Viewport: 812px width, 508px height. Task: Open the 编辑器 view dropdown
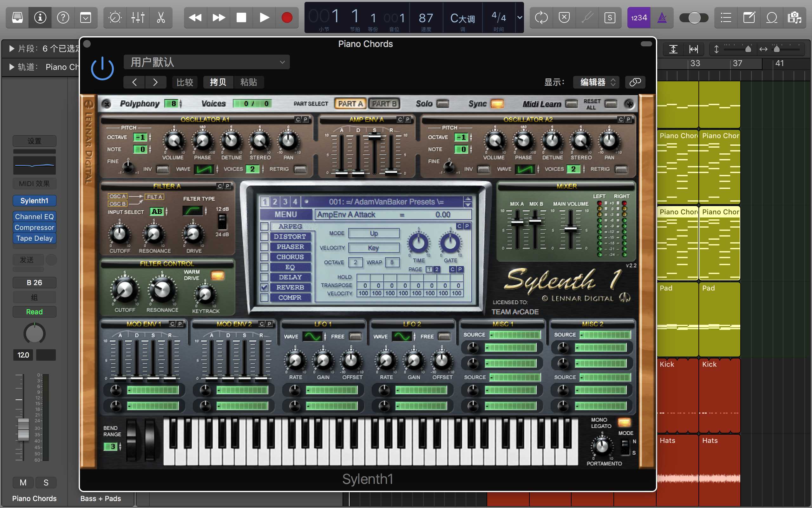tap(596, 82)
